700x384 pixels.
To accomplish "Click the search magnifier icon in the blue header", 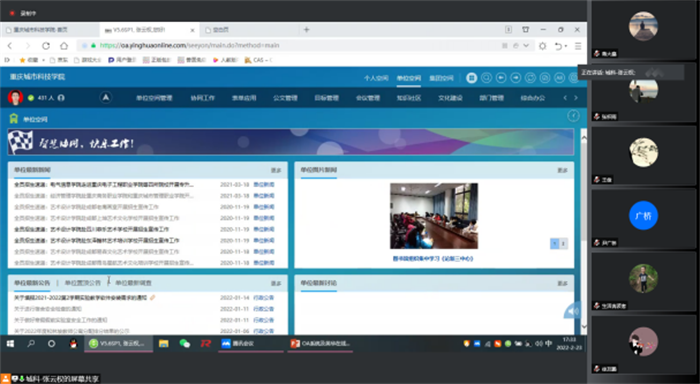I will pos(486,78).
